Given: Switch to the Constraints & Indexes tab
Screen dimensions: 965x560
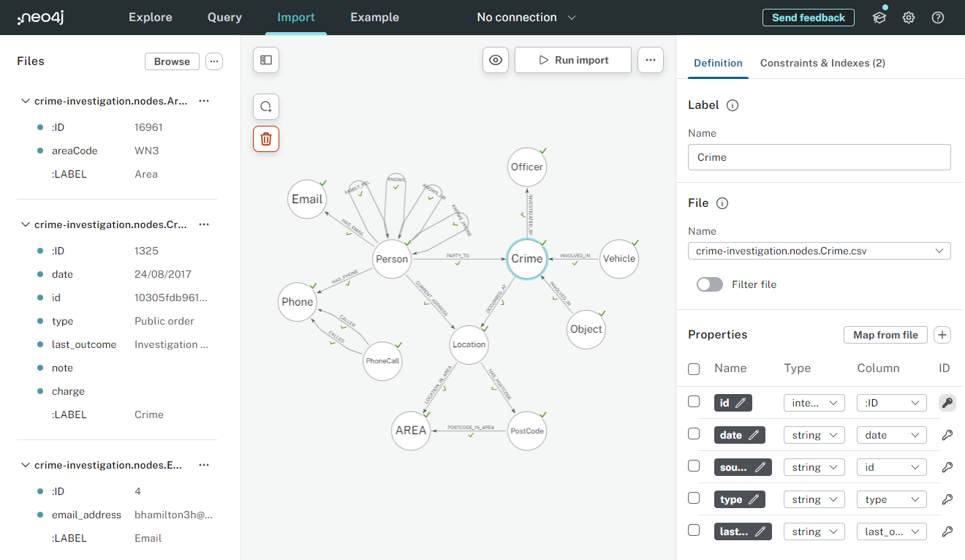Looking at the screenshot, I should click(x=822, y=63).
